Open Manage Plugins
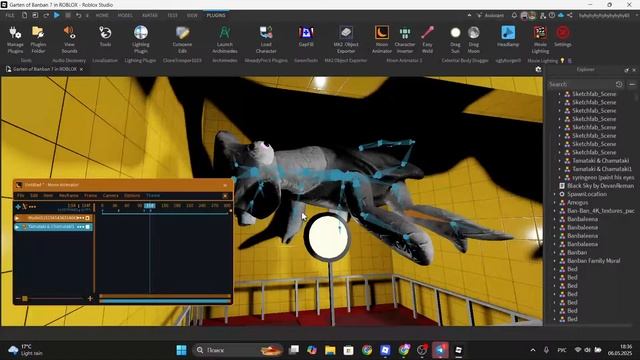Image resolution: width=640 pixels, height=360 pixels. tap(15, 39)
